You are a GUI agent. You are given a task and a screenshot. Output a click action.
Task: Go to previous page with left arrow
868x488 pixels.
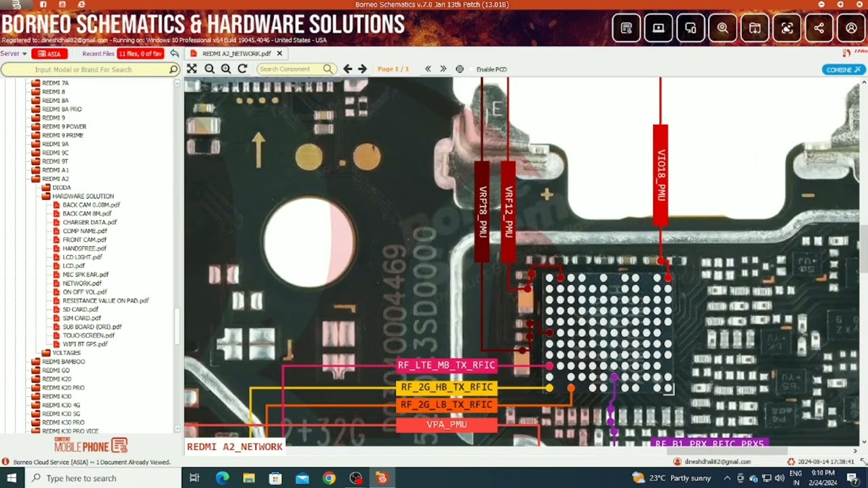click(348, 69)
